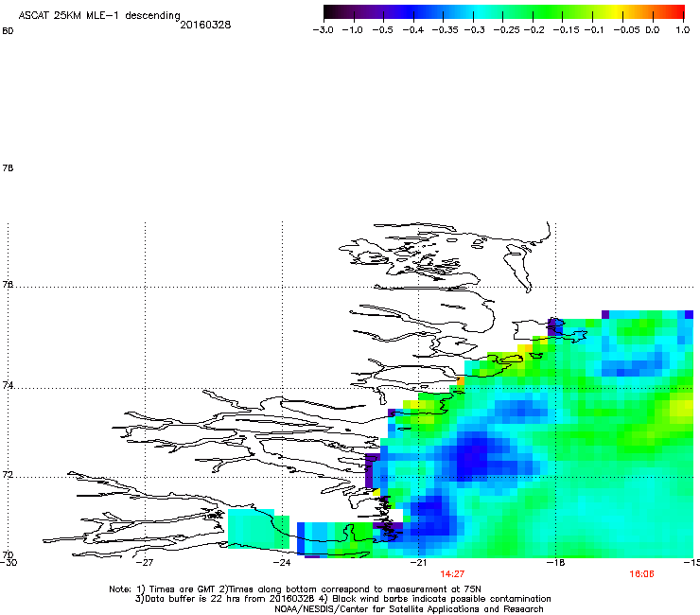Image resolution: width=700 pixels, height=615 pixels.
Task: Click the 20160328 date label
Action: click(x=205, y=25)
